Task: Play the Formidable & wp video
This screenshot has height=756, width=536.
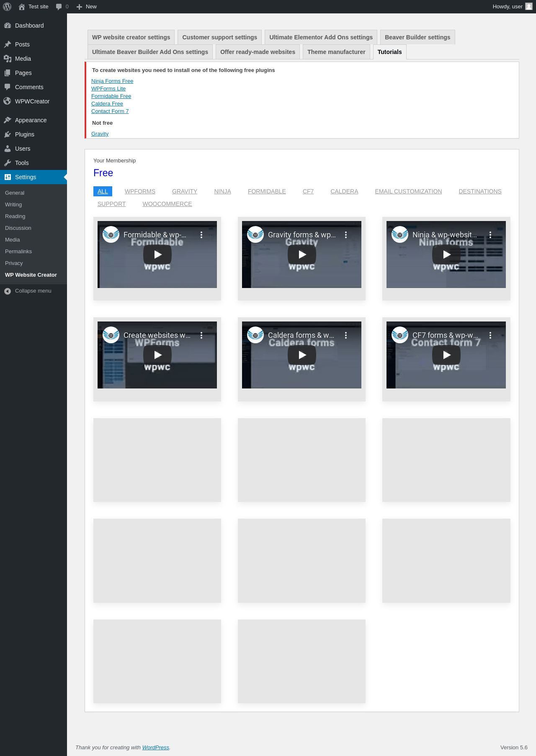Action: [x=157, y=255]
